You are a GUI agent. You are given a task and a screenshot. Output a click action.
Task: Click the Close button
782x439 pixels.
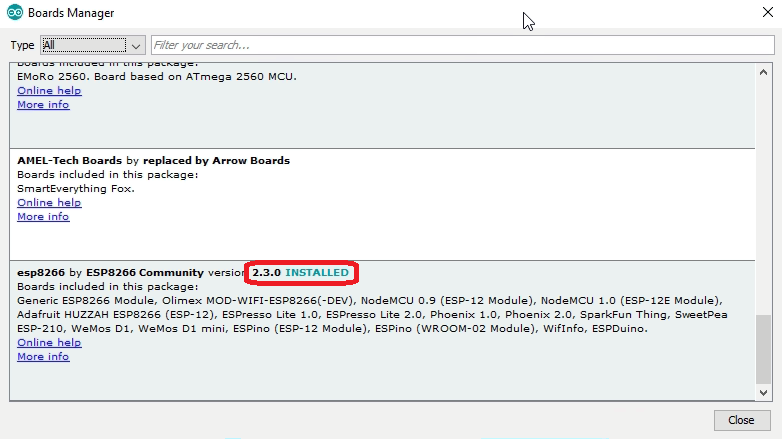point(742,420)
